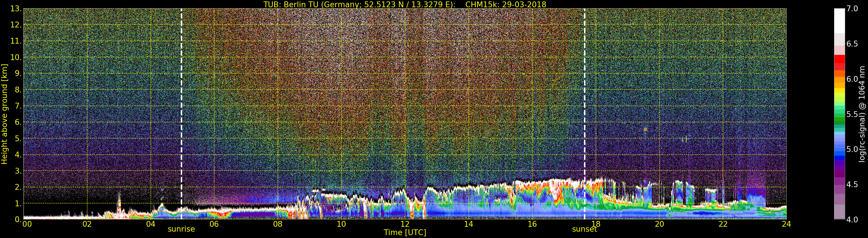Click the Time [UTC] axis label

coord(405,233)
